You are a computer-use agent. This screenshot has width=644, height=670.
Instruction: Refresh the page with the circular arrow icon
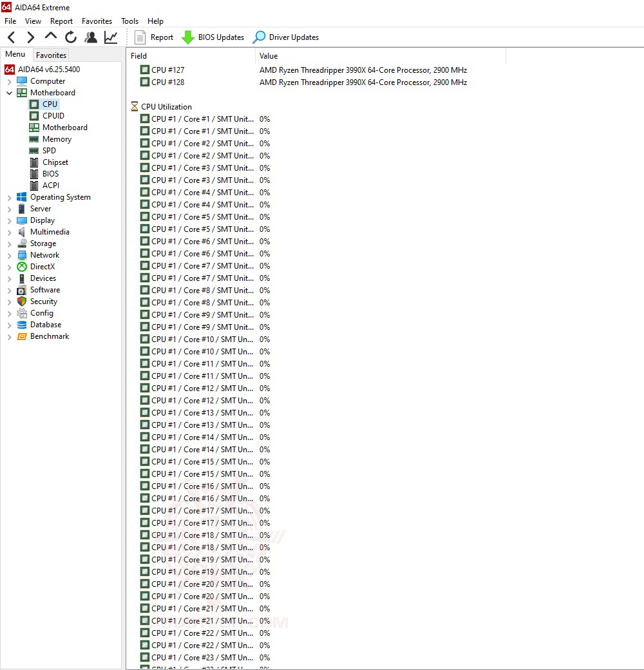click(x=71, y=37)
